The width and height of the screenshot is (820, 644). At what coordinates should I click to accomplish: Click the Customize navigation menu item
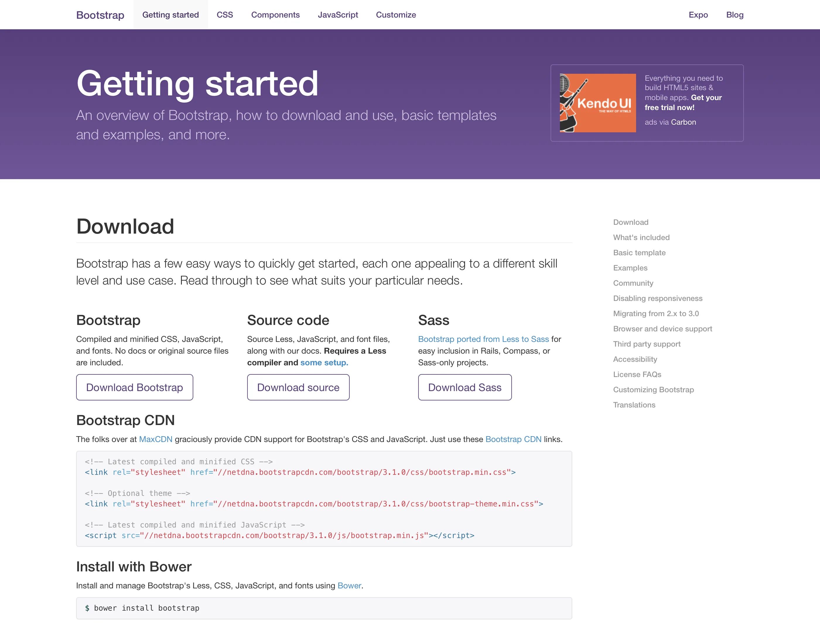395,15
